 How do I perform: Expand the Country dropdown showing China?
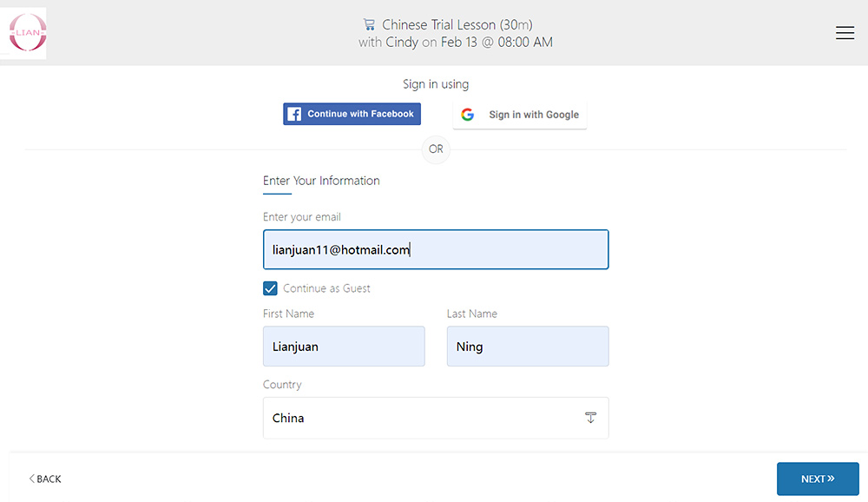(436, 418)
